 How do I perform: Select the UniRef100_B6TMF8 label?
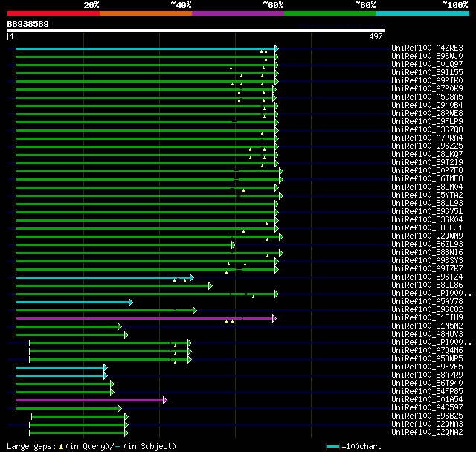pyautogui.click(x=427, y=179)
